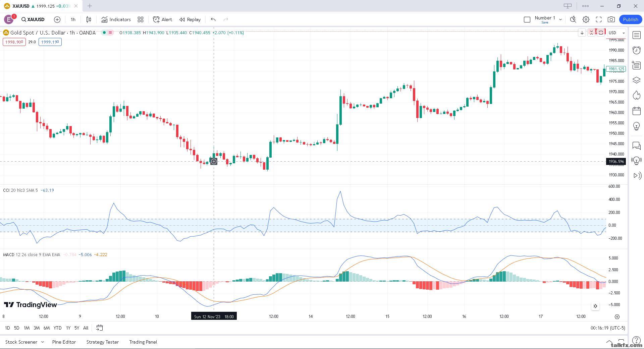This screenshot has height=349, width=644.
Task: Open the Object tree layers icon
Action: point(636,80)
